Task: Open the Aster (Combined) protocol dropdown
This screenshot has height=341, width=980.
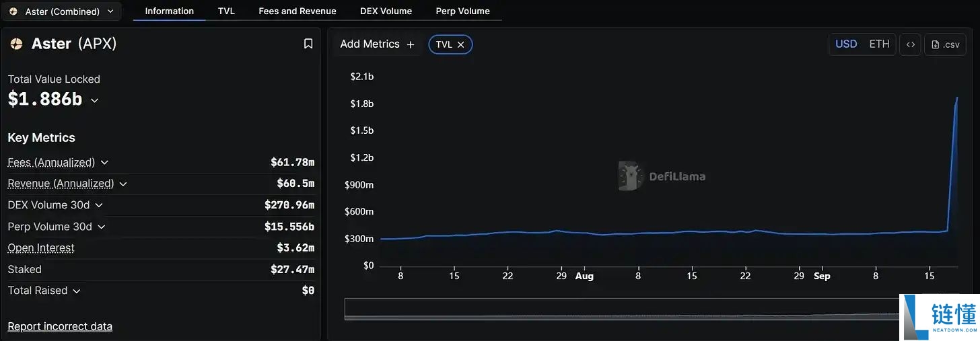Action: coord(61,11)
